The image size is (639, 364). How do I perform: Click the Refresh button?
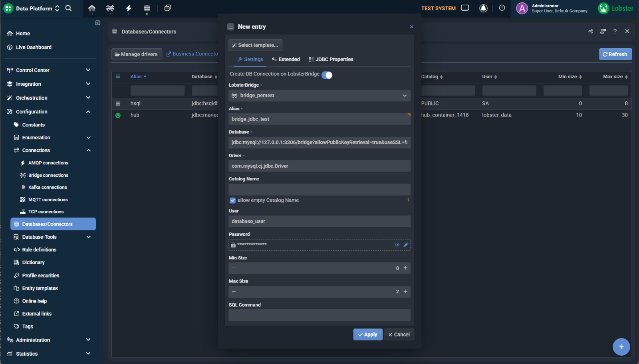[615, 54]
